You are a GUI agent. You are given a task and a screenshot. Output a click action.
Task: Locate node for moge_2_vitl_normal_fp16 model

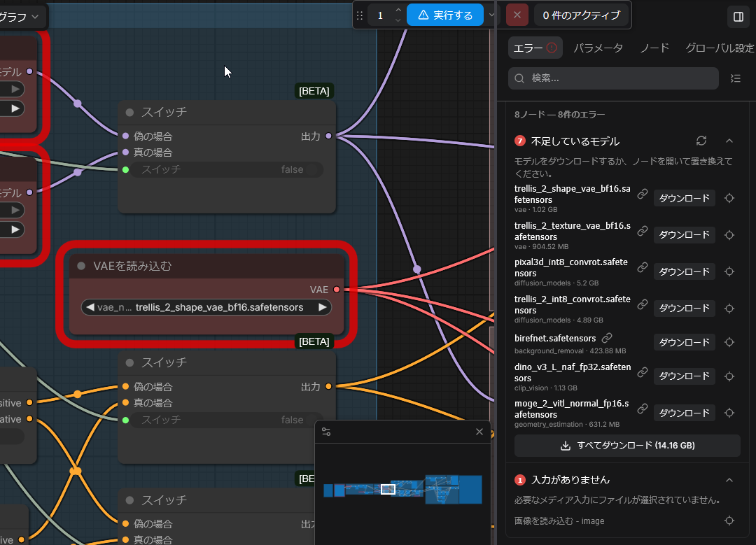tap(729, 413)
